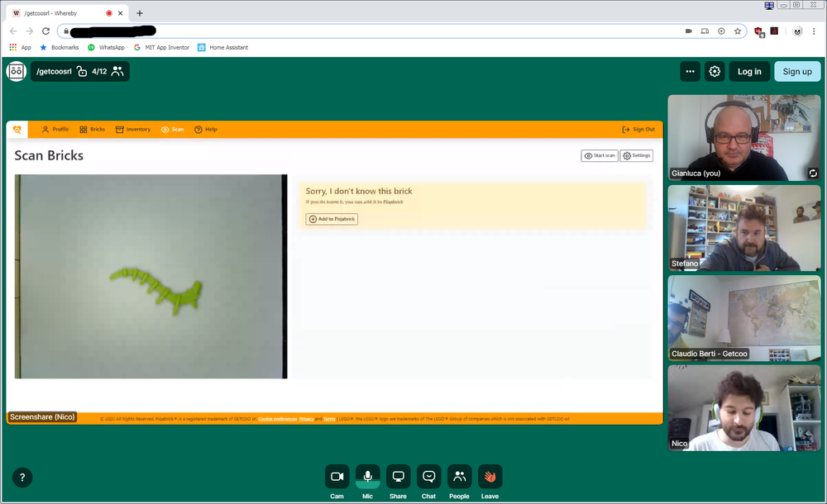Click the Piqabrick logo icon
827x504 pixels.
tap(17, 129)
